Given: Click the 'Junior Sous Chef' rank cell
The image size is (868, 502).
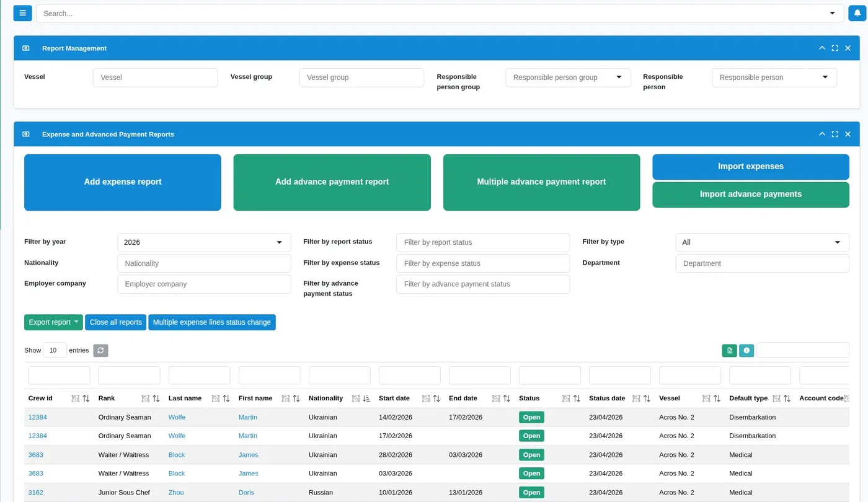Looking at the screenshot, I should 124,493.
